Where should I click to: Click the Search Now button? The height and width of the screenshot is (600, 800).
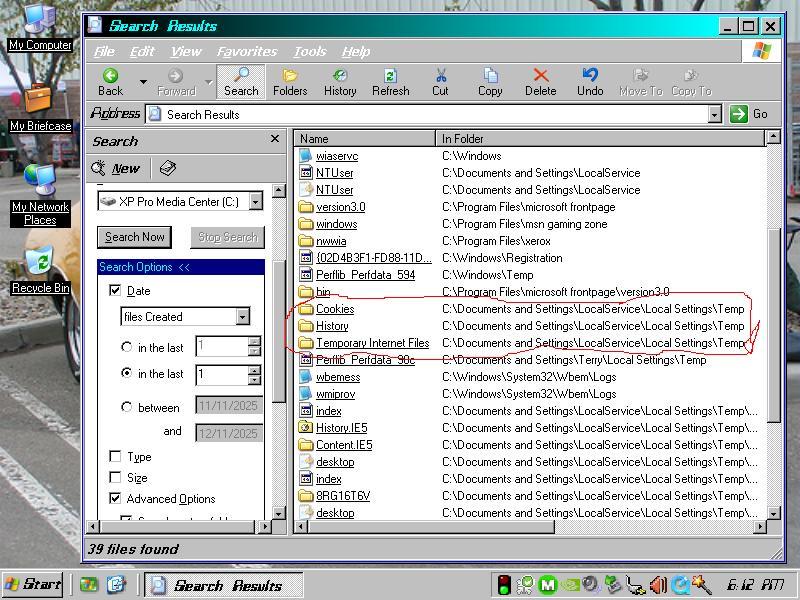[135, 237]
